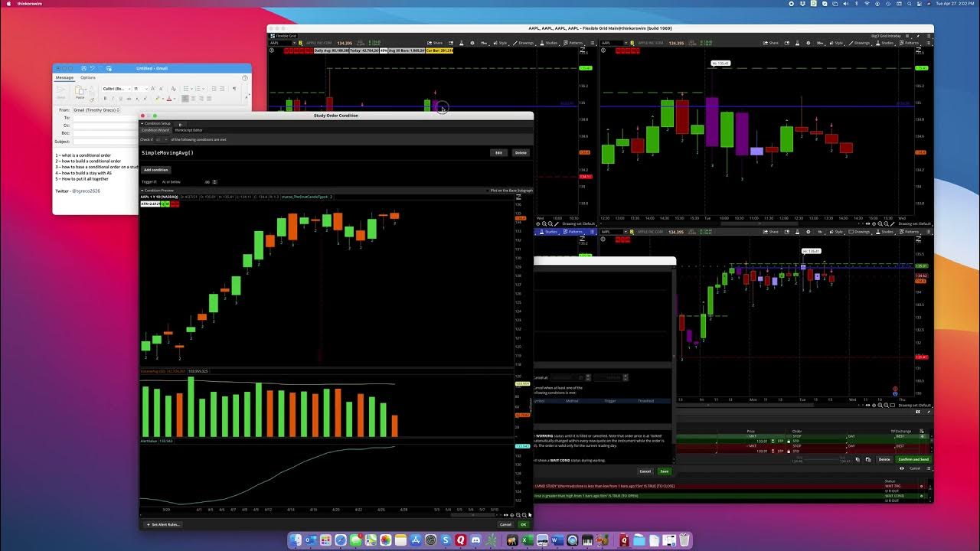The width and height of the screenshot is (980, 551).
Task: Click zoom-in icon in condition preview chart
Action: [518, 515]
